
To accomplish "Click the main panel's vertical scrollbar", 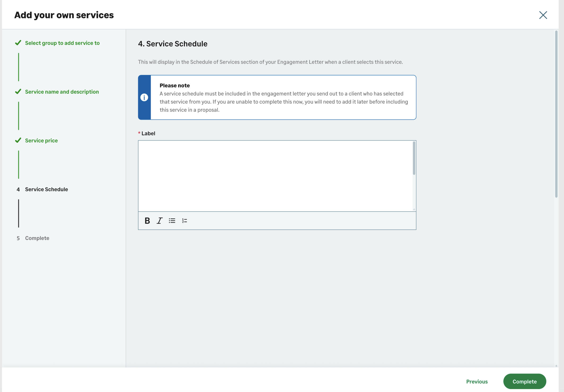I will pyautogui.click(x=556, y=114).
